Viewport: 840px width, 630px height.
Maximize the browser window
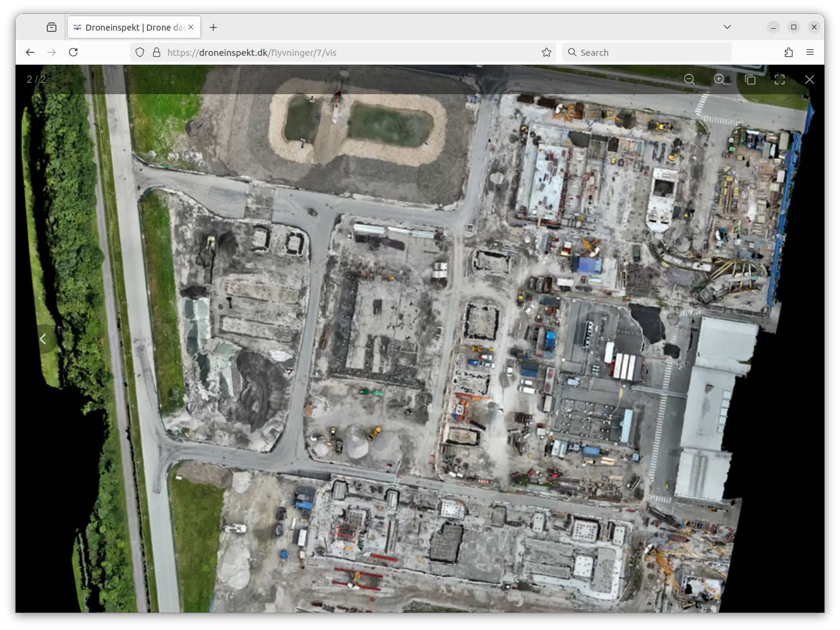[x=794, y=27]
